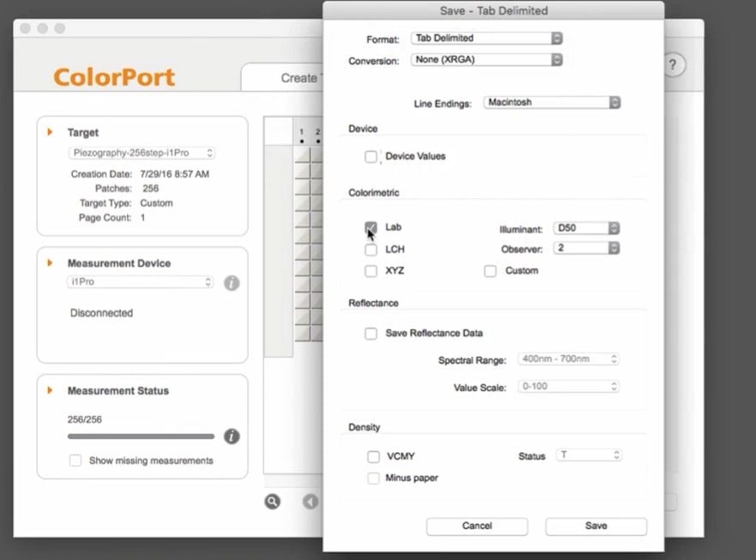The width and height of the screenshot is (756, 560).
Task: Enable the Device Values checkbox
Action: click(371, 157)
